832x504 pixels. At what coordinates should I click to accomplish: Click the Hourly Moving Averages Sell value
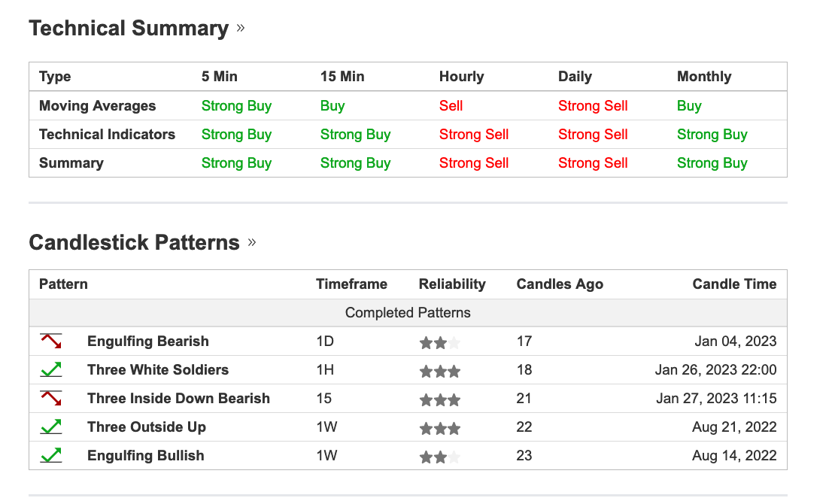451,105
